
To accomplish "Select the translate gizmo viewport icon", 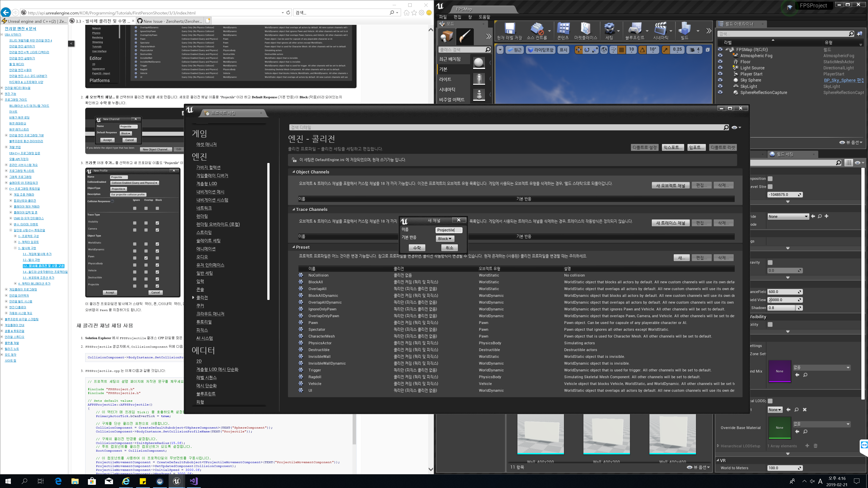I will point(579,50).
